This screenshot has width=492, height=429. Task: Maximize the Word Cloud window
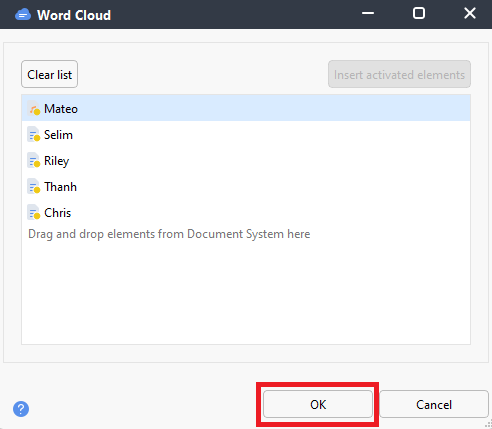tap(419, 14)
